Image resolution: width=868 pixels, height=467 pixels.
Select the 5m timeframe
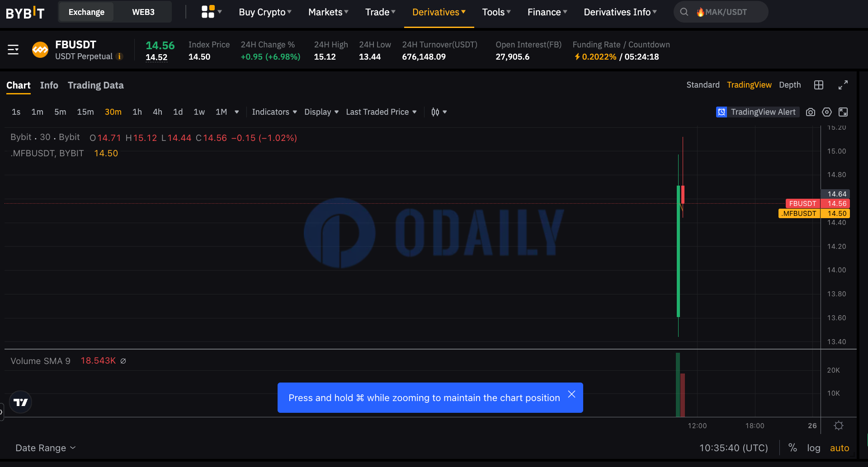[x=60, y=112]
